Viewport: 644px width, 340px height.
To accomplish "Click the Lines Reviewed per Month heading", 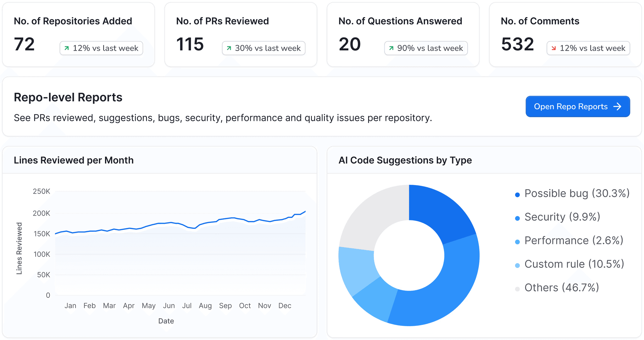I will point(74,160).
